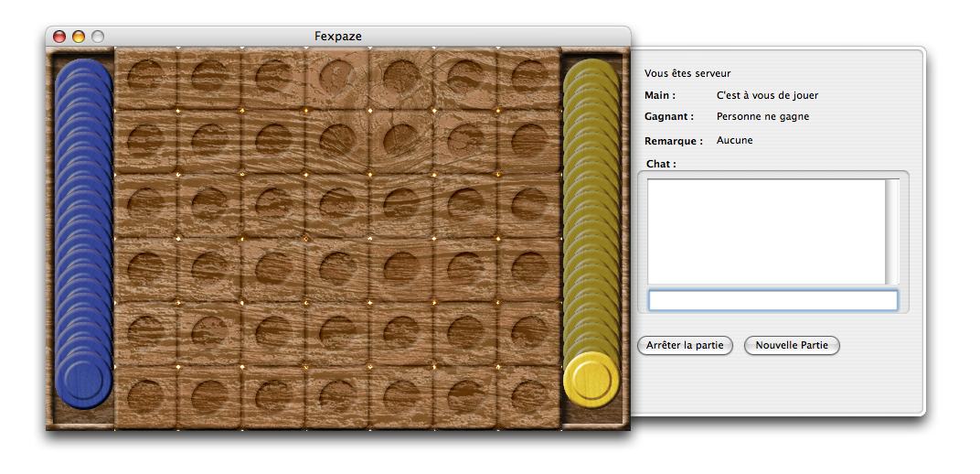The image size is (980, 474).
Task: Click the "Gagnant :" label
Action: click(x=669, y=116)
